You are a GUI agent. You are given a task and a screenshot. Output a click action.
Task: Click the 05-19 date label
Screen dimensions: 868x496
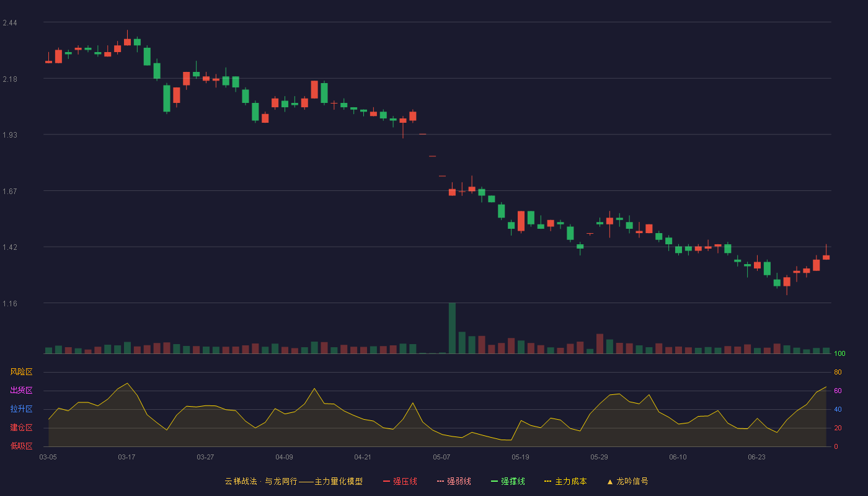point(520,457)
